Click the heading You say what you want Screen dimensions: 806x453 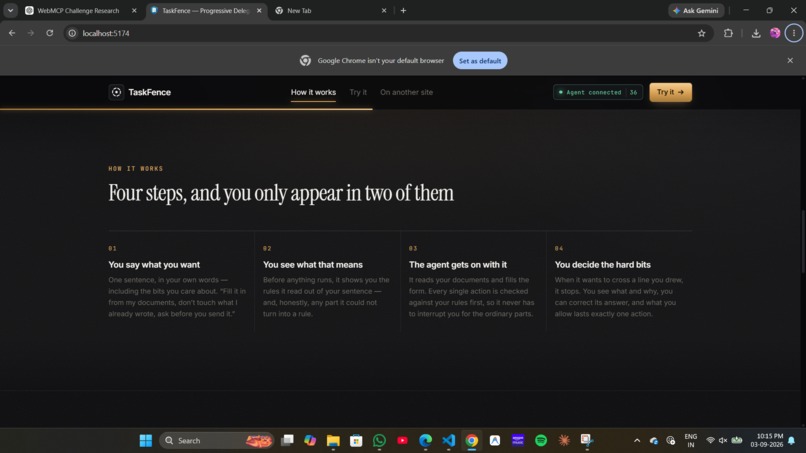(x=154, y=264)
